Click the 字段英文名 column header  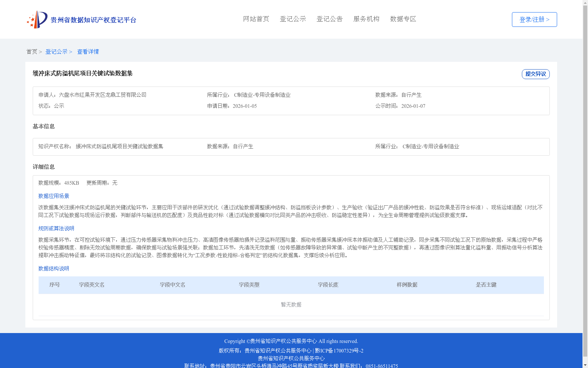(92, 285)
